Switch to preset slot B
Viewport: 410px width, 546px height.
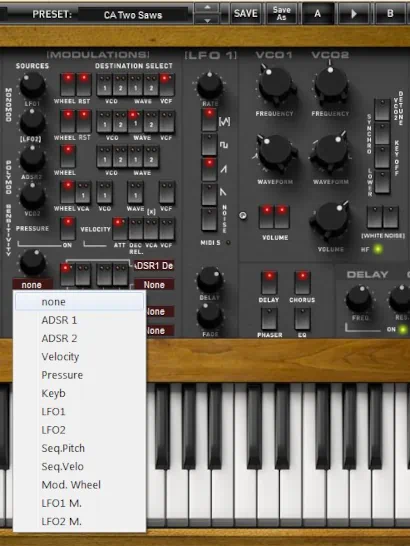tap(390, 14)
